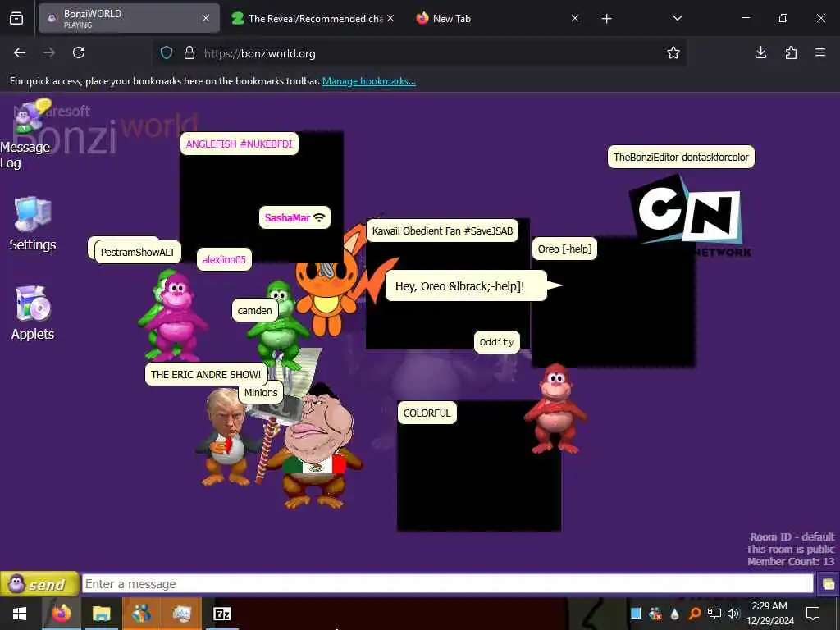Image resolution: width=840 pixels, height=630 pixels.
Task: Open the Message Log icon
Action: pyautogui.click(x=25, y=134)
